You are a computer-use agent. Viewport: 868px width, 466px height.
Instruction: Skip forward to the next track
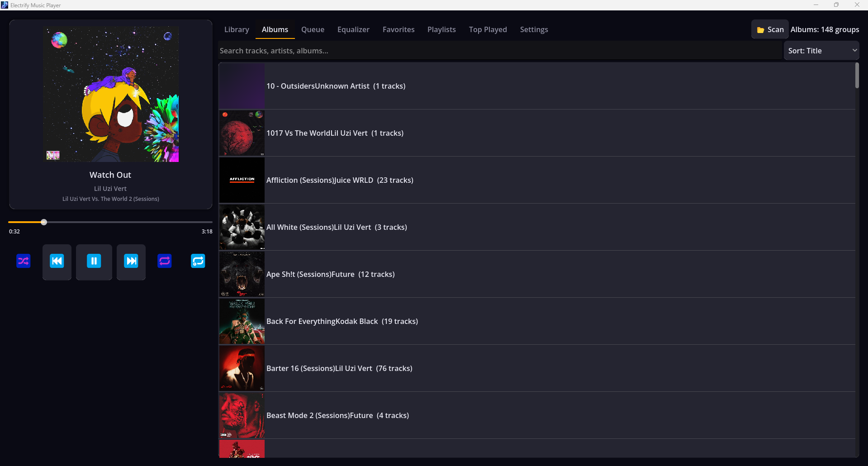[131, 262]
